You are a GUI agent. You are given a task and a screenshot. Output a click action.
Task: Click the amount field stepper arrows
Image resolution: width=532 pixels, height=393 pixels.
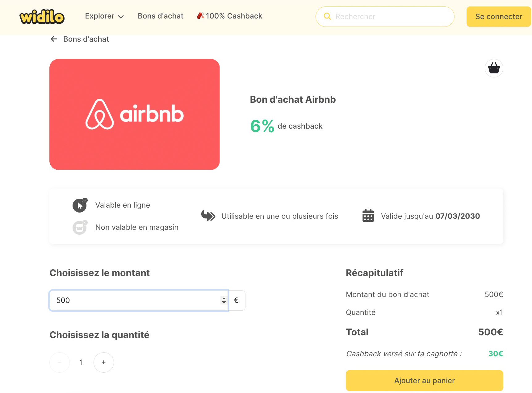[223, 300]
